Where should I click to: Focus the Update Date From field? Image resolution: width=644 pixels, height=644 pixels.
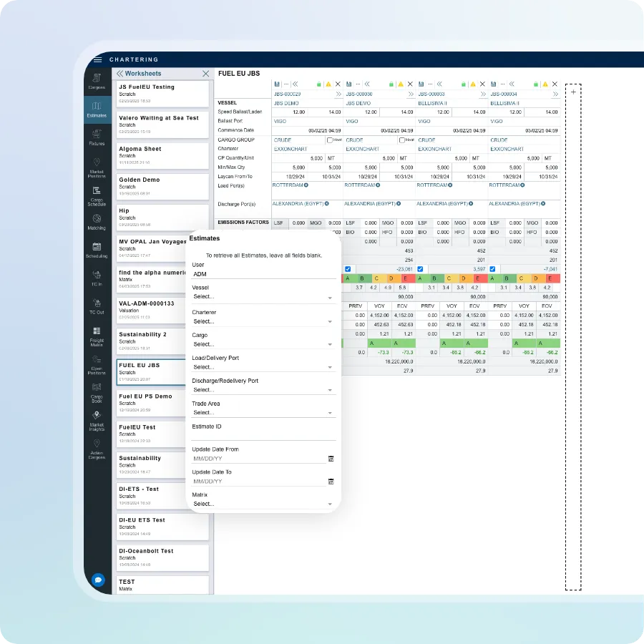[259, 459]
